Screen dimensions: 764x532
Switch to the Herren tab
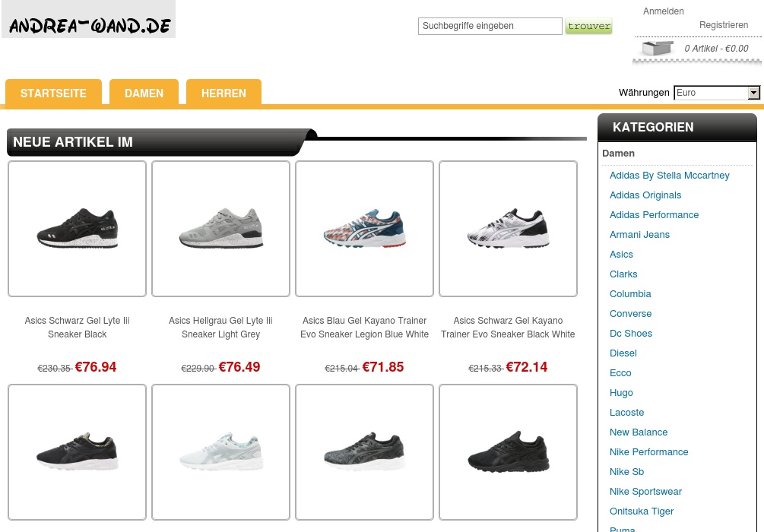(x=223, y=93)
